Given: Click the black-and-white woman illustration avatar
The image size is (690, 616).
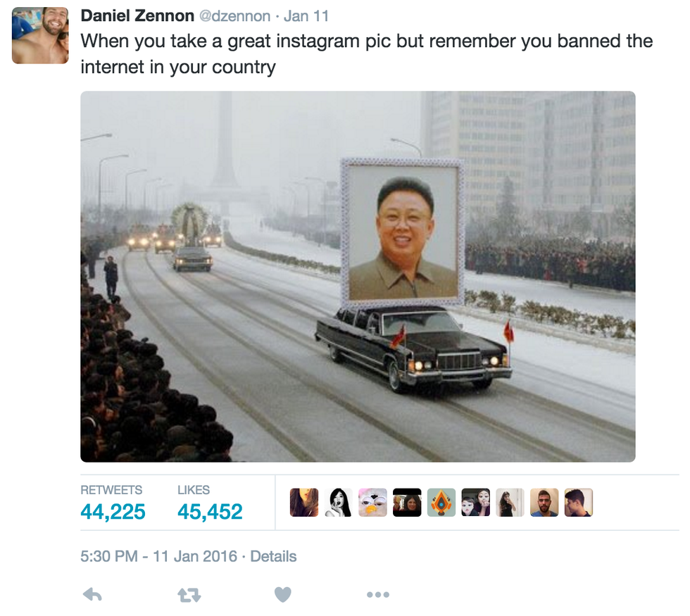Looking at the screenshot, I should point(339,503).
